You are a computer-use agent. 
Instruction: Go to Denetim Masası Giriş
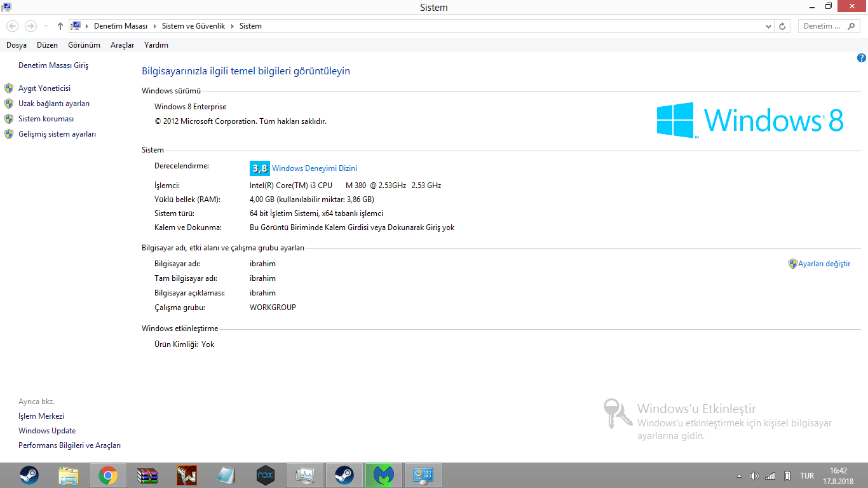click(x=53, y=65)
